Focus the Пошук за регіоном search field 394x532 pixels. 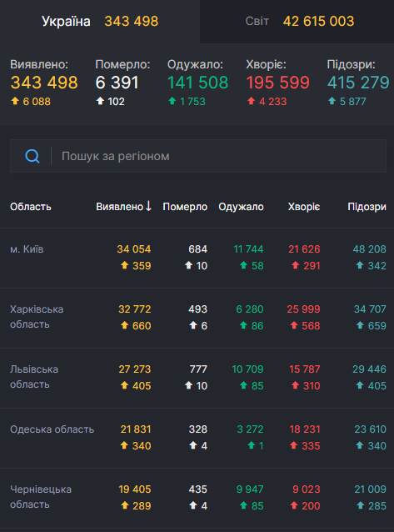(x=198, y=156)
